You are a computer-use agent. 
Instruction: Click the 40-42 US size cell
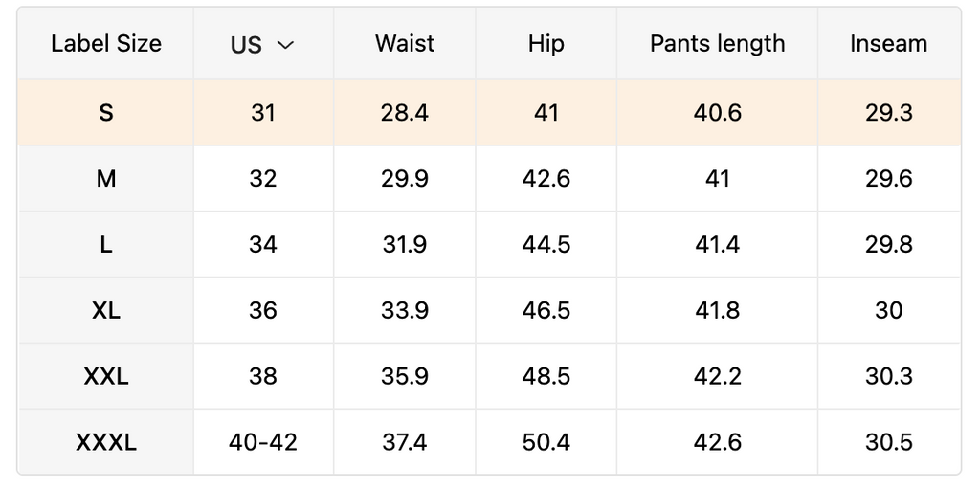coord(263,443)
